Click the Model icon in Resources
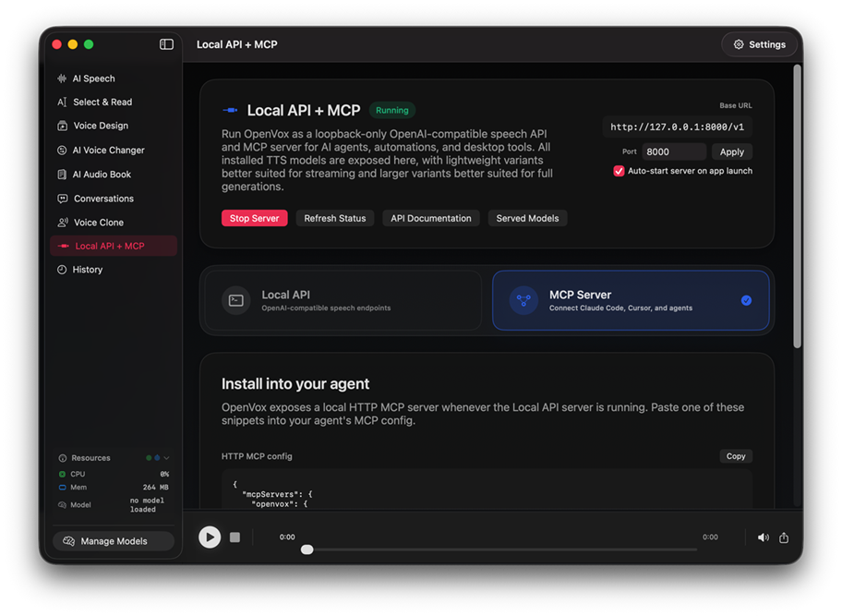This screenshot has height=616, width=842. click(62, 505)
